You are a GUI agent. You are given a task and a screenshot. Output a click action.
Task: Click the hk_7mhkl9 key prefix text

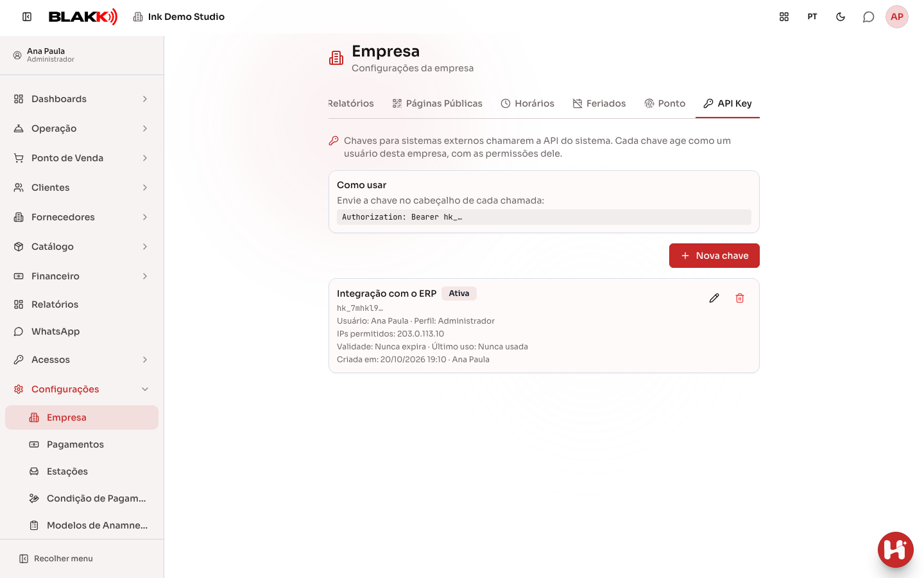360,308
